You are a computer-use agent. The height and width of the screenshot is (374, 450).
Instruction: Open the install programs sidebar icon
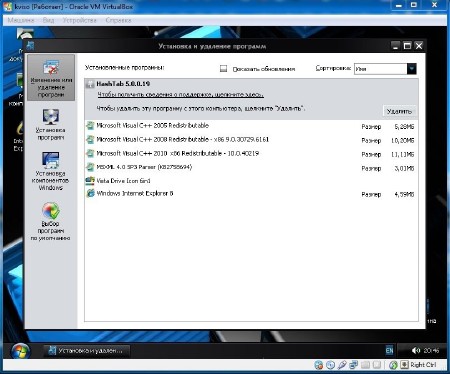(51, 117)
